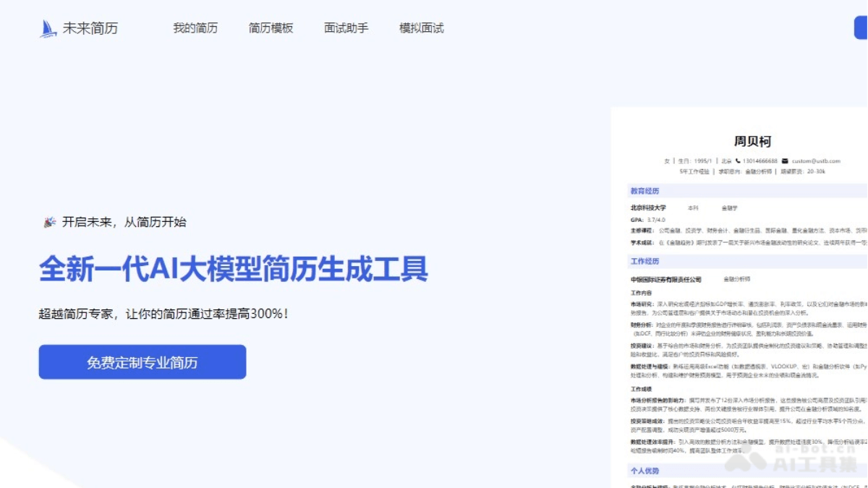The width and height of the screenshot is (868, 488).
Task: Open 面试助手 from the top menu
Action: [x=345, y=29]
